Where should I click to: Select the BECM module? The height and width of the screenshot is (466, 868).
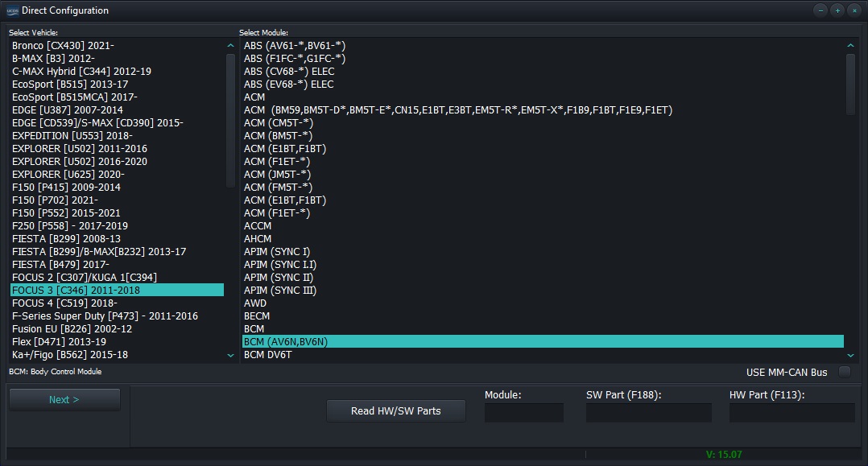543,316
